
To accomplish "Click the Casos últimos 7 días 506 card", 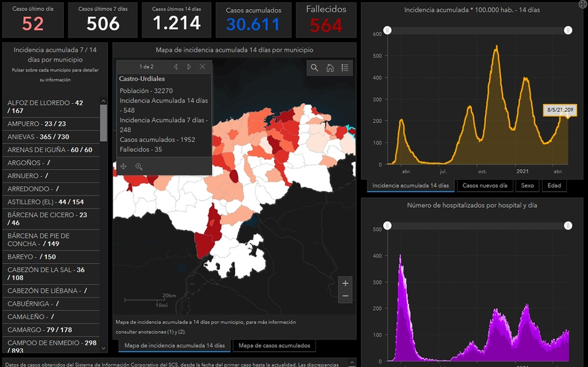I will tap(103, 20).
